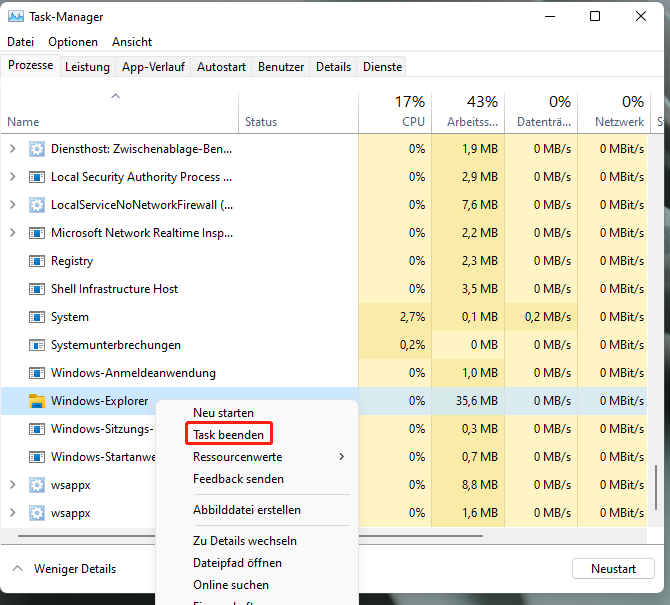Click the Windows-Startanwendung process icon

[37, 457]
